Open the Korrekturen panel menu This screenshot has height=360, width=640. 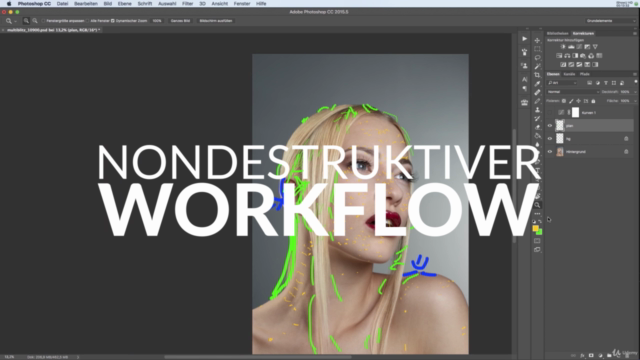635,33
